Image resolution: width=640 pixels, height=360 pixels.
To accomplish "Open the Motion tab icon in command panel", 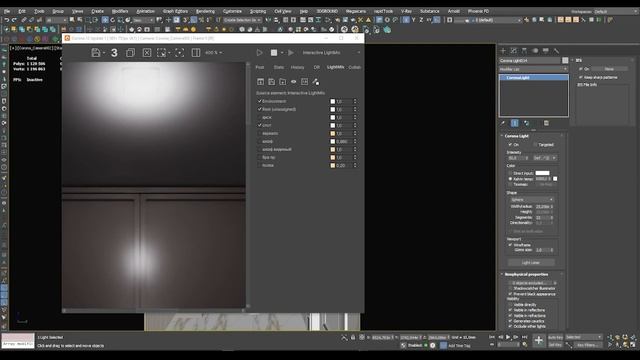I will 535,51.
